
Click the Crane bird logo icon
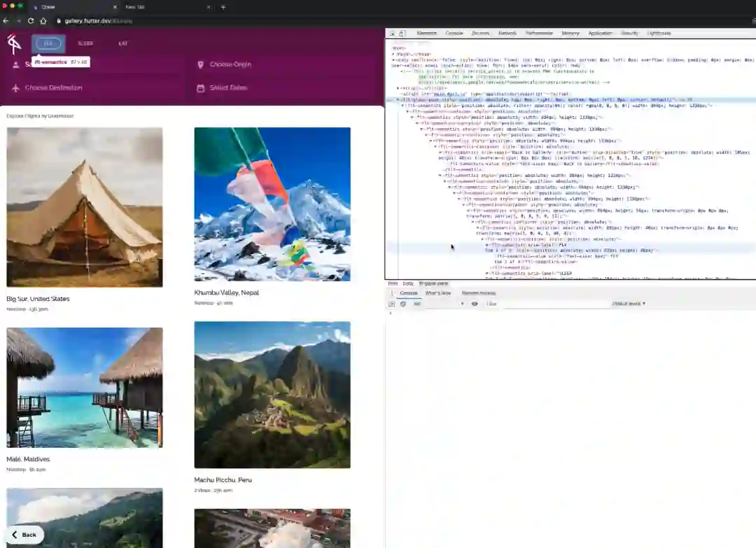coord(14,44)
